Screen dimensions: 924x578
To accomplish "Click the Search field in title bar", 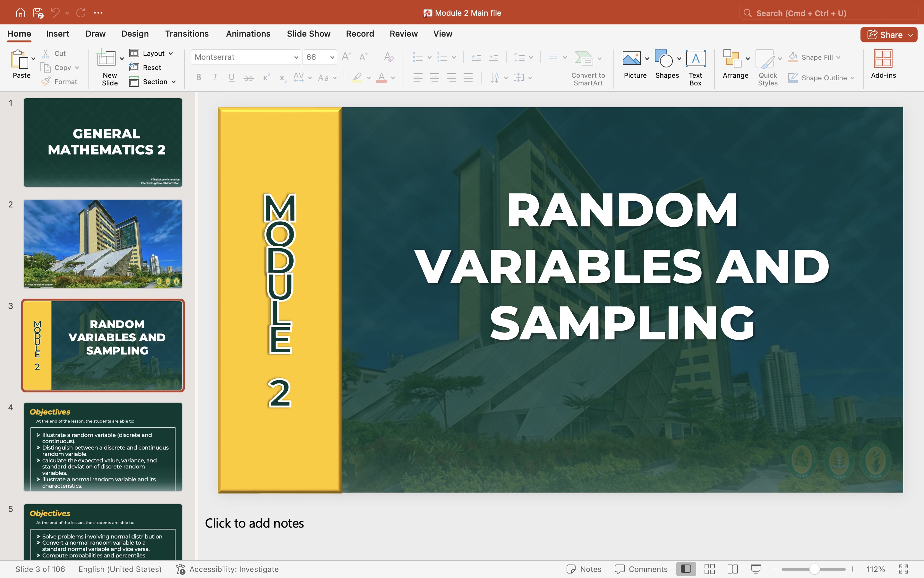I will click(x=828, y=13).
